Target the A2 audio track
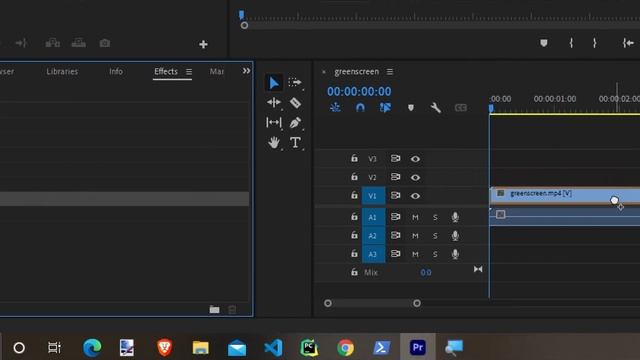Viewport: 640px width, 360px height. point(373,236)
